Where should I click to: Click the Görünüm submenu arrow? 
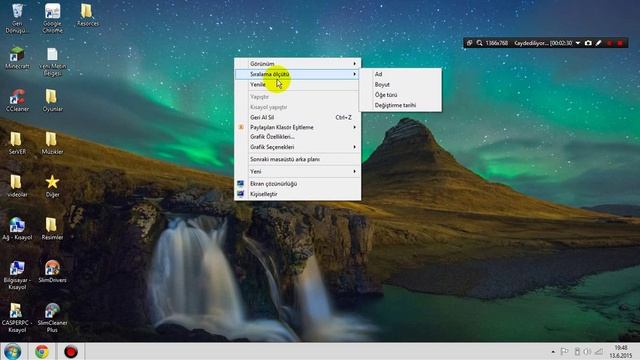tap(354, 64)
